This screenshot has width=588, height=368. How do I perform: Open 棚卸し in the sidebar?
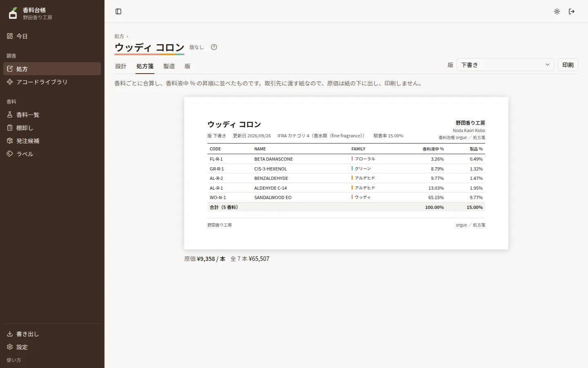[52, 128]
